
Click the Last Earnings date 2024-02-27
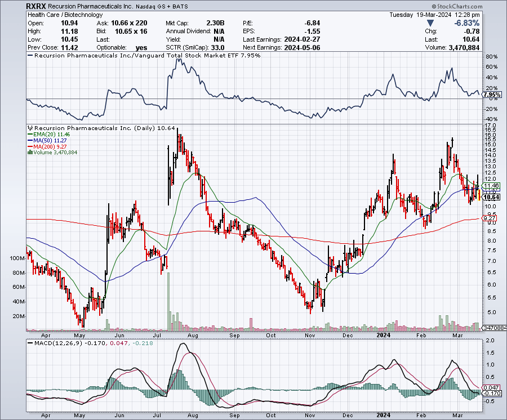(302, 39)
